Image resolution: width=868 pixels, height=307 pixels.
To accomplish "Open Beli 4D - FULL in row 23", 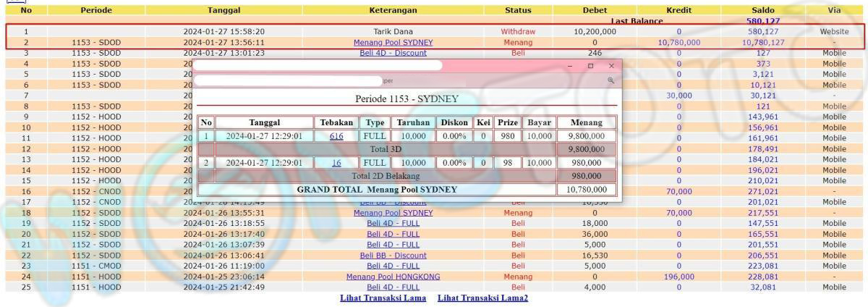I will coord(393,266).
